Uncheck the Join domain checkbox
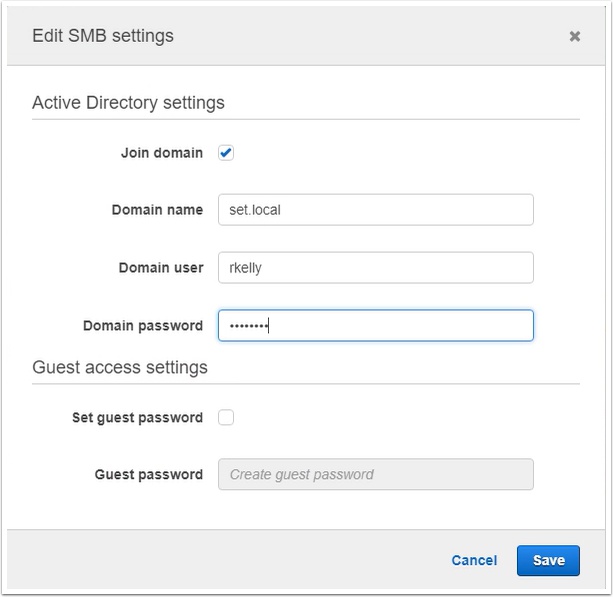The height and width of the screenshot is (597, 613). click(226, 153)
